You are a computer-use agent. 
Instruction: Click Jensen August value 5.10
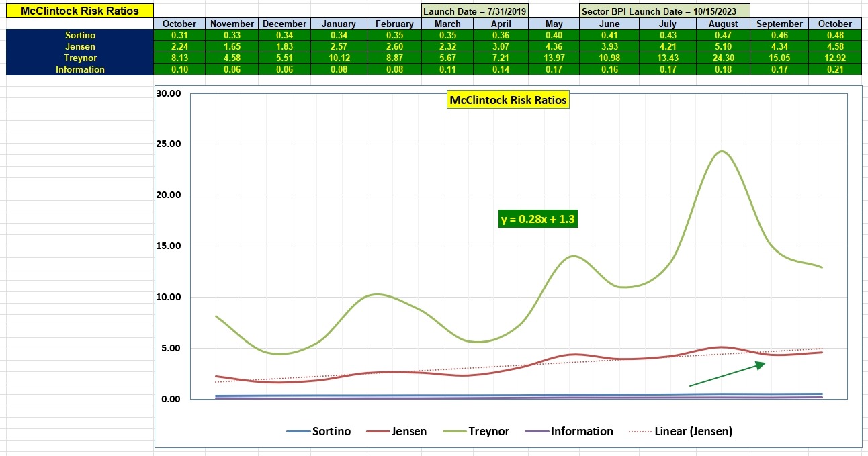pyautogui.click(x=724, y=46)
